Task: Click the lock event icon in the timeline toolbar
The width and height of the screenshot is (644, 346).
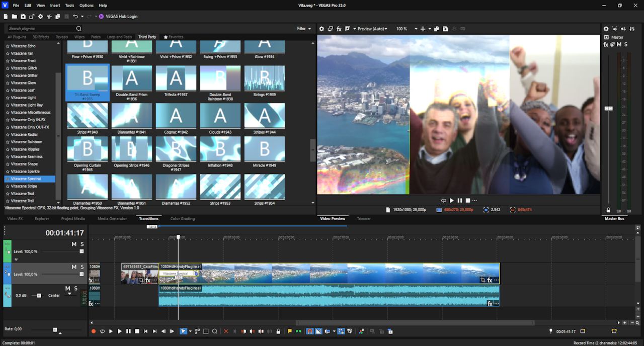Action: point(279,331)
